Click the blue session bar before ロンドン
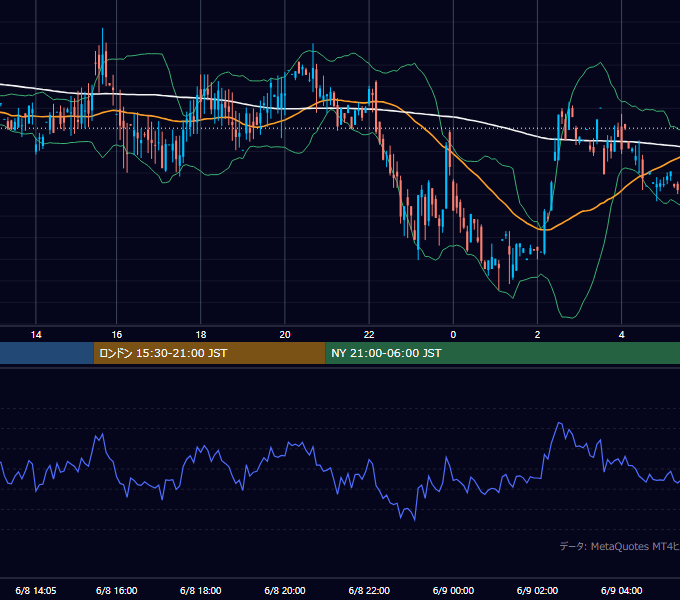The width and height of the screenshot is (680, 600). 47,353
